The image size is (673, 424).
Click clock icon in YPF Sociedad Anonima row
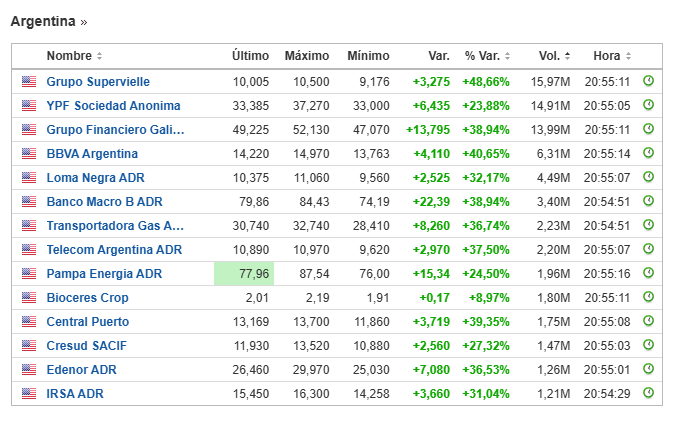(649, 105)
